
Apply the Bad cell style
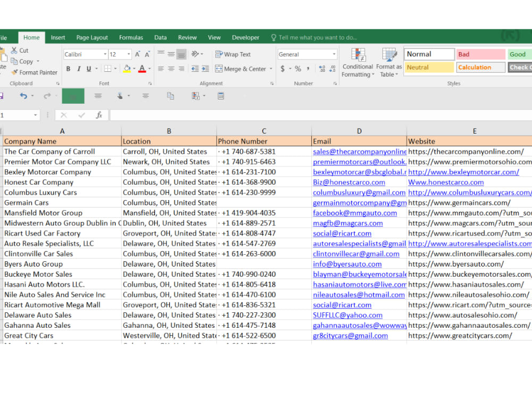pos(481,54)
